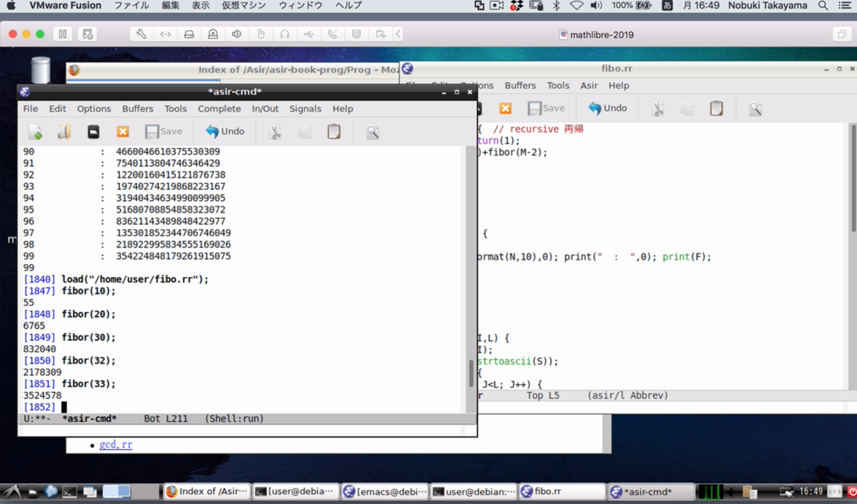Switch to [user@debia… terminal taskbar entry
This screenshot has height=504, width=857.
coord(296,491)
